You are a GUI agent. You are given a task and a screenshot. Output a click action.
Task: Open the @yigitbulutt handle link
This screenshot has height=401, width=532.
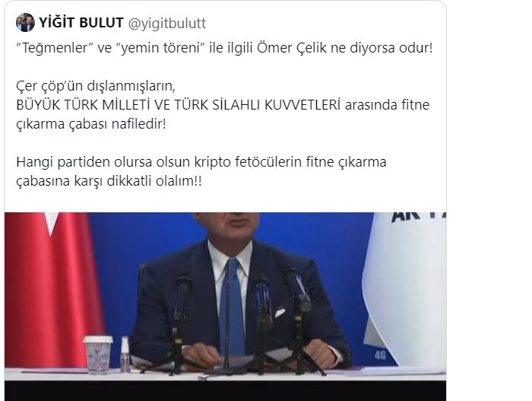(x=167, y=23)
